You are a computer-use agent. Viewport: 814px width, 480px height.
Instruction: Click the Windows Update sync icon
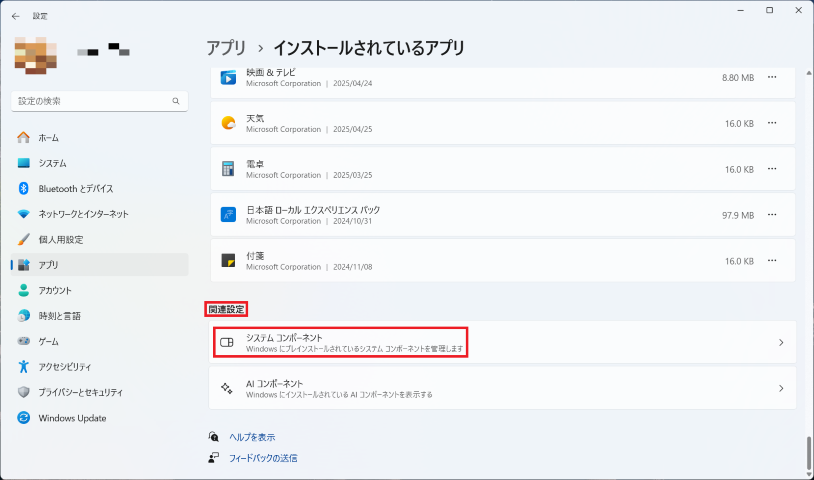pos(23,418)
